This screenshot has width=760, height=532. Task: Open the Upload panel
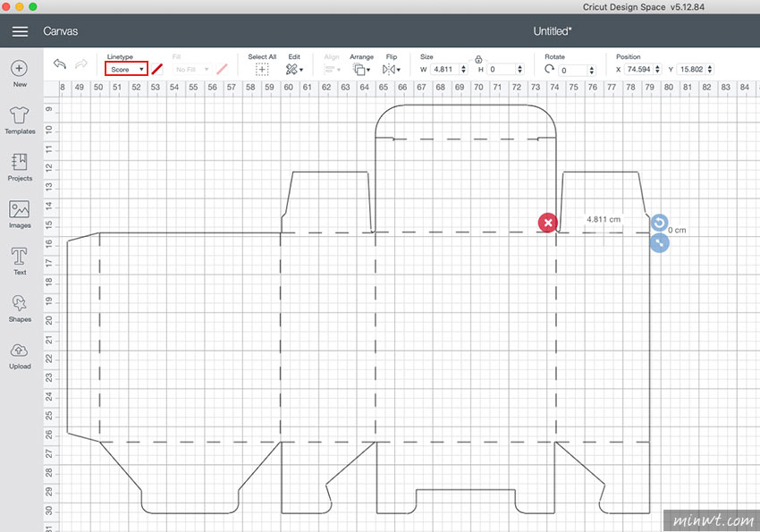[20, 356]
